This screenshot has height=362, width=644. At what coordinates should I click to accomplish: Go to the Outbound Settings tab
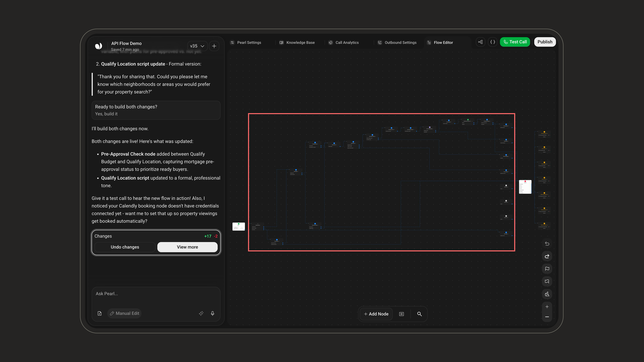pyautogui.click(x=397, y=42)
